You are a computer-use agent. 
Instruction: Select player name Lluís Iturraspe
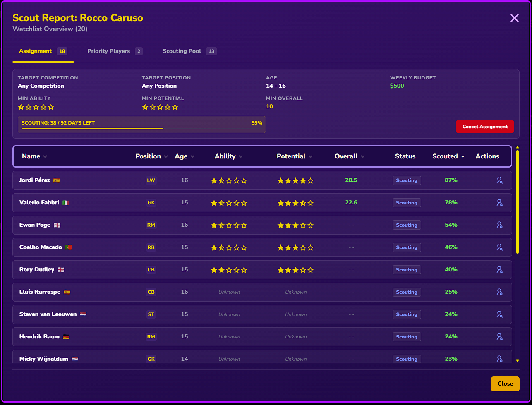point(40,292)
